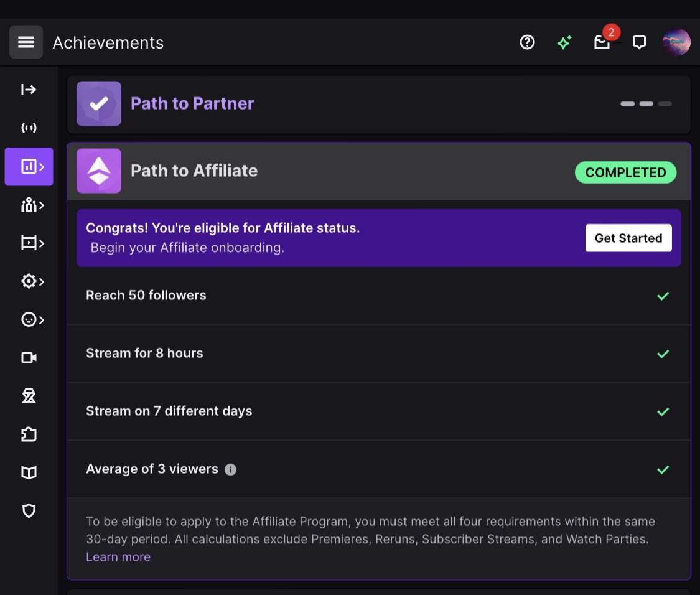Open the info icon beside Average of 3 viewers
Screen dimensions: 700x595
coord(230,469)
